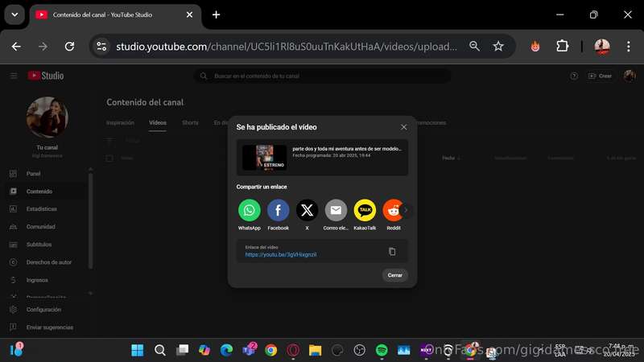Click the Cerrar button
Screen dimensions: 644x362
point(395,275)
